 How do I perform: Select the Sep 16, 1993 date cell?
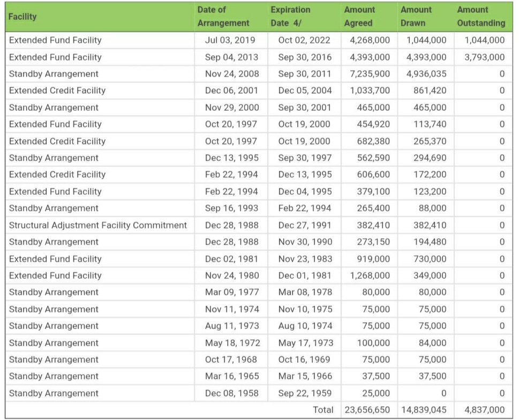(231, 208)
